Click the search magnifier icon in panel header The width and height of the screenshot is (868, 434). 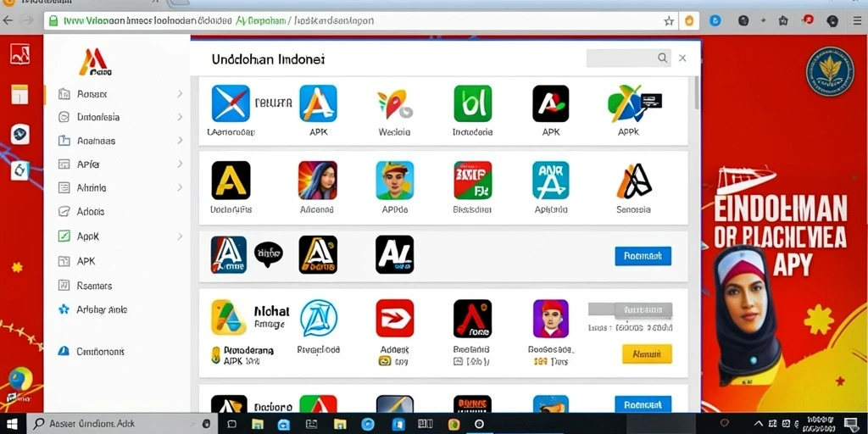pos(662,58)
